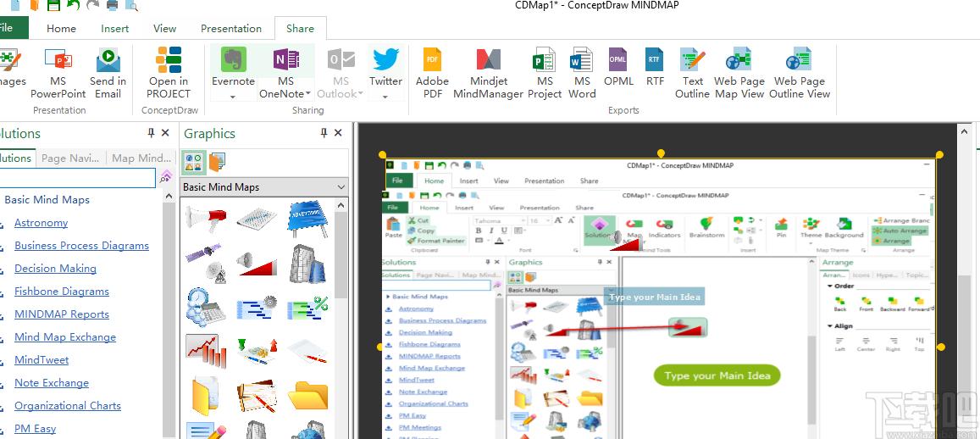The height and width of the screenshot is (439, 980).
Task: Export the map as RTF
Action: tap(655, 68)
